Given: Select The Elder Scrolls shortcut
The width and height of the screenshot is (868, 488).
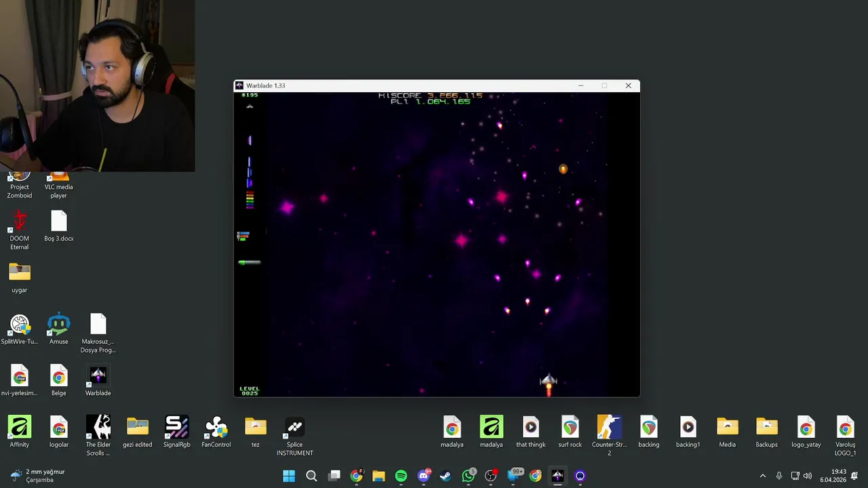Looking at the screenshot, I should tap(98, 435).
